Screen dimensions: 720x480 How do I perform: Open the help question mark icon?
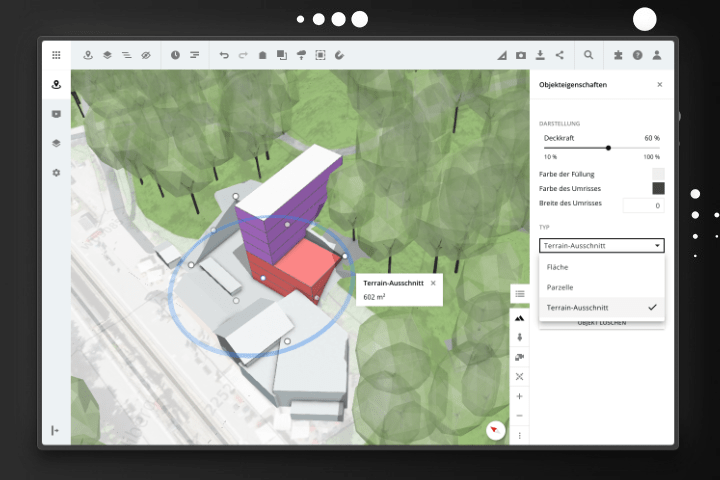coord(637,55)
